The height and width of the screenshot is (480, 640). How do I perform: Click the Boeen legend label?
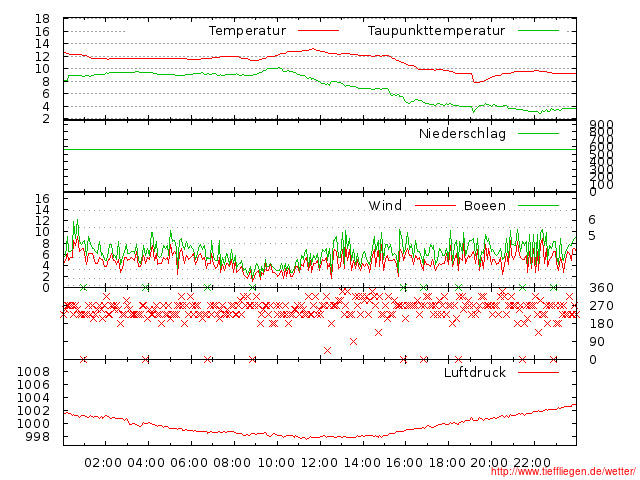tap(485, 205)
